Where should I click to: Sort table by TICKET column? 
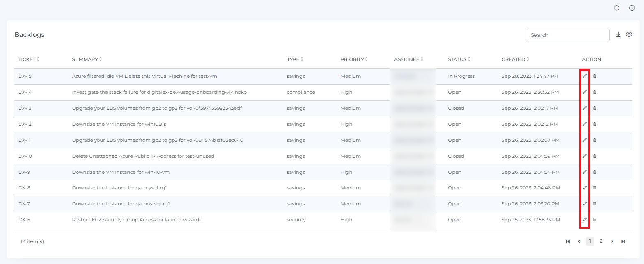point(29,59)
